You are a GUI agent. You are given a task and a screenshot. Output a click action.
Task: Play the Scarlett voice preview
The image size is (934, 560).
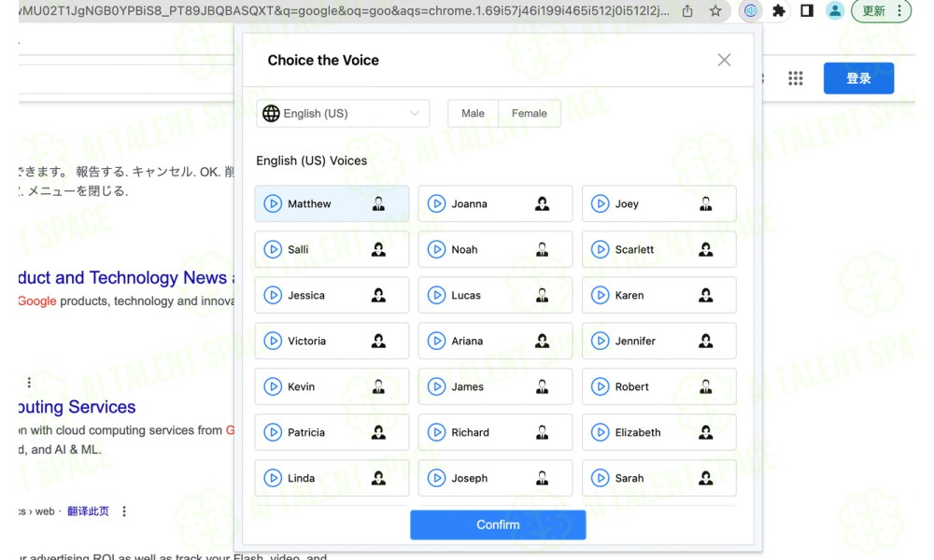pos(601,249)
